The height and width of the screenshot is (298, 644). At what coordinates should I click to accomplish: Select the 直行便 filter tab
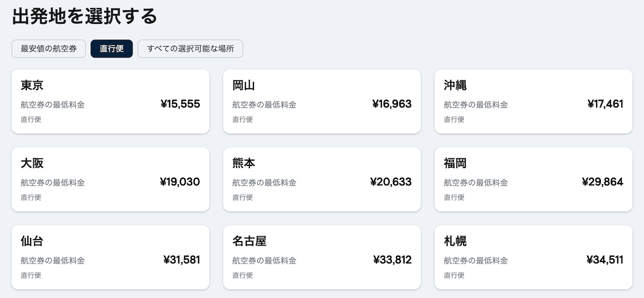(112, 49)
